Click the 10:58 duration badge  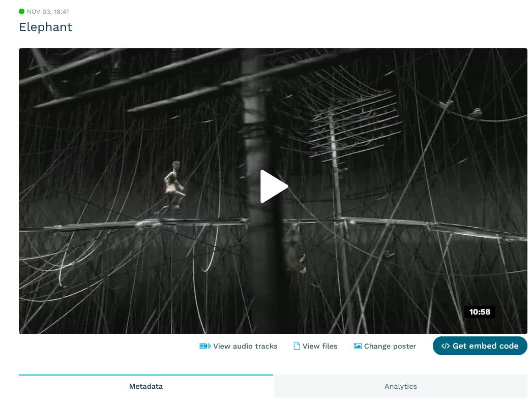(480, 312)
